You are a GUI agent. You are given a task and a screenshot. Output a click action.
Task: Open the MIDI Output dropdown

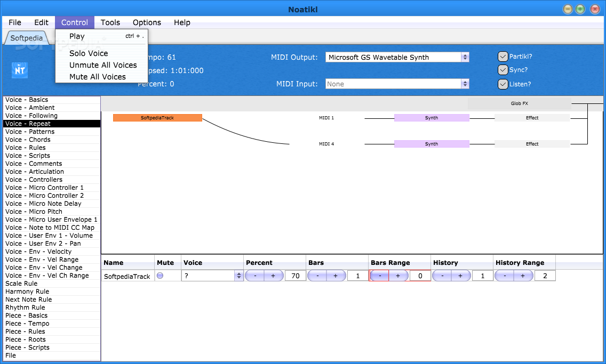click(x=397, y=57)
